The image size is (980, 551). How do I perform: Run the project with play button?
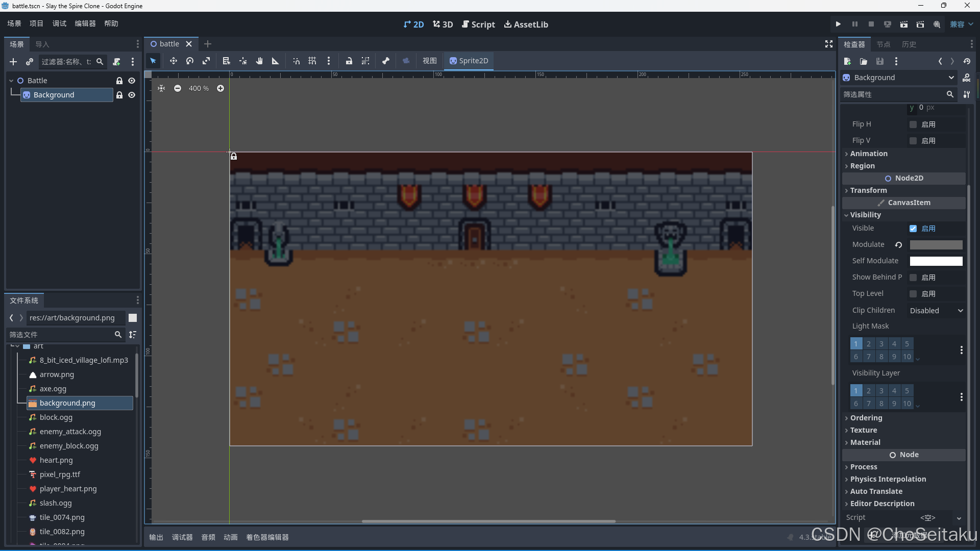point(838,24)
